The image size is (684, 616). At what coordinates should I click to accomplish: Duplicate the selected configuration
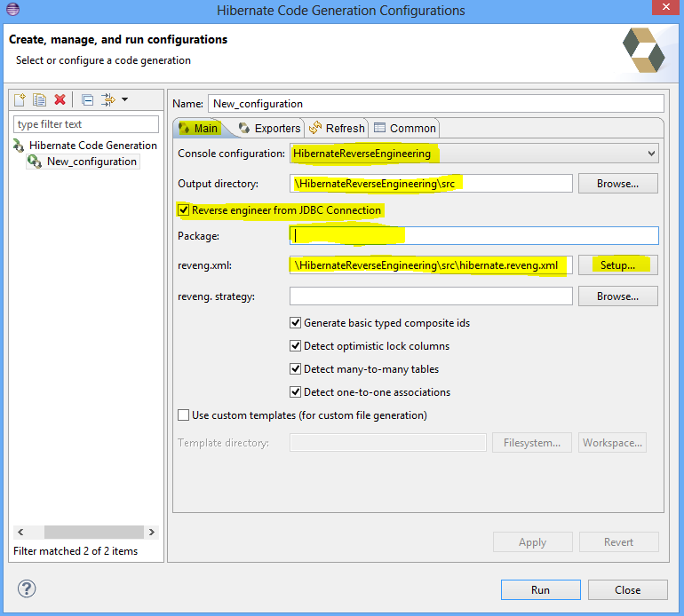tap(39, 99)
